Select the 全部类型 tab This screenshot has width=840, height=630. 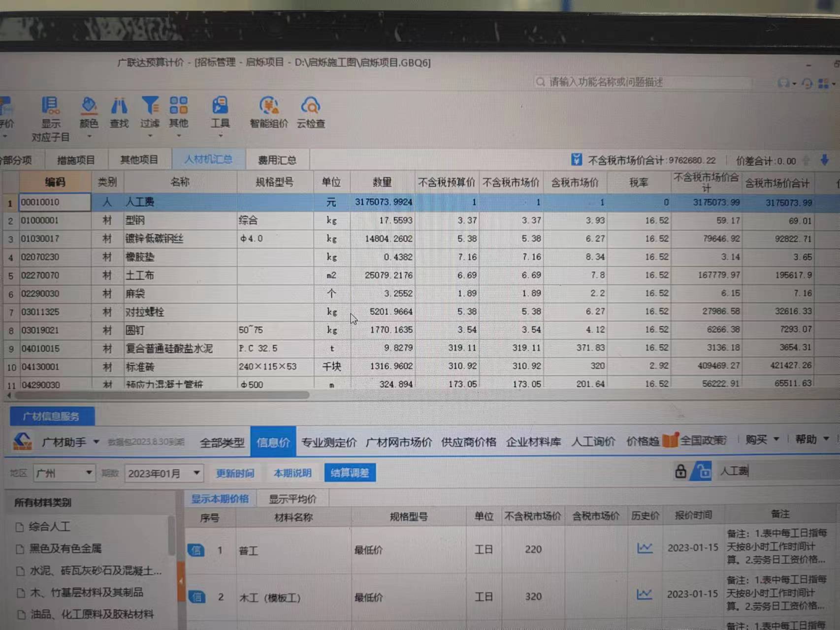pos(222,442)
